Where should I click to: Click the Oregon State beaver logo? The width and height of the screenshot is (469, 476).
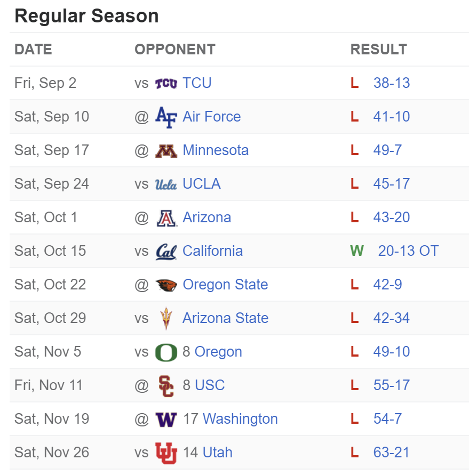(x=166, y=285)
